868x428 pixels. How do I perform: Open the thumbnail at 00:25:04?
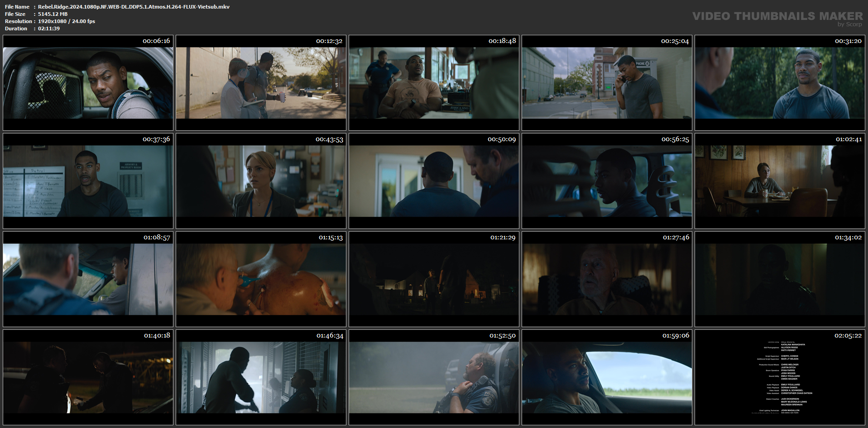coord(607,83)
